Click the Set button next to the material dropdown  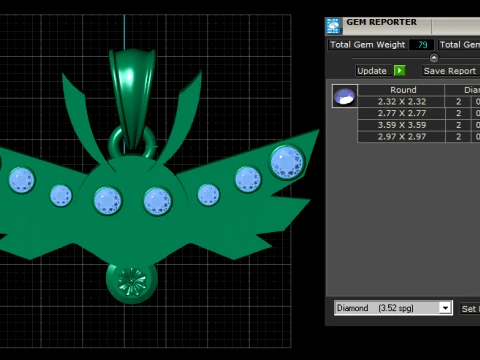[470, 309]
